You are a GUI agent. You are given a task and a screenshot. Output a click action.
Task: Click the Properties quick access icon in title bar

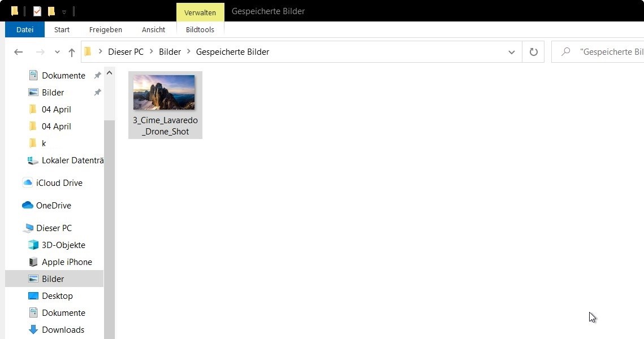(37, 11)
